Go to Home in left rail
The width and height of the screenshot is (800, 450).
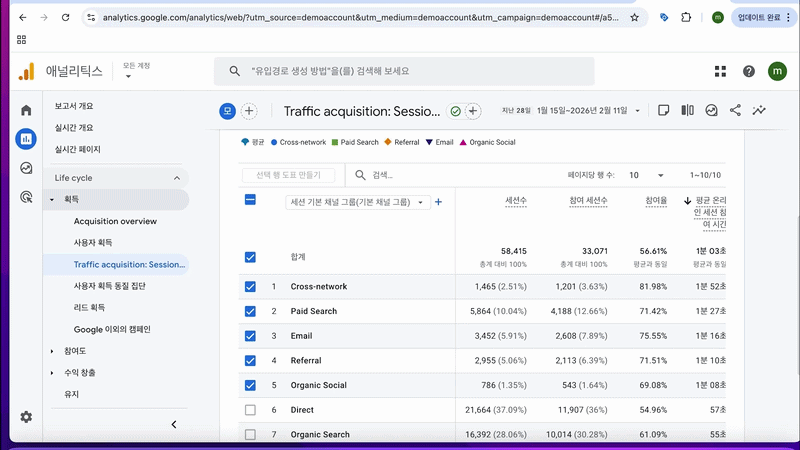[x=26, y=110]
